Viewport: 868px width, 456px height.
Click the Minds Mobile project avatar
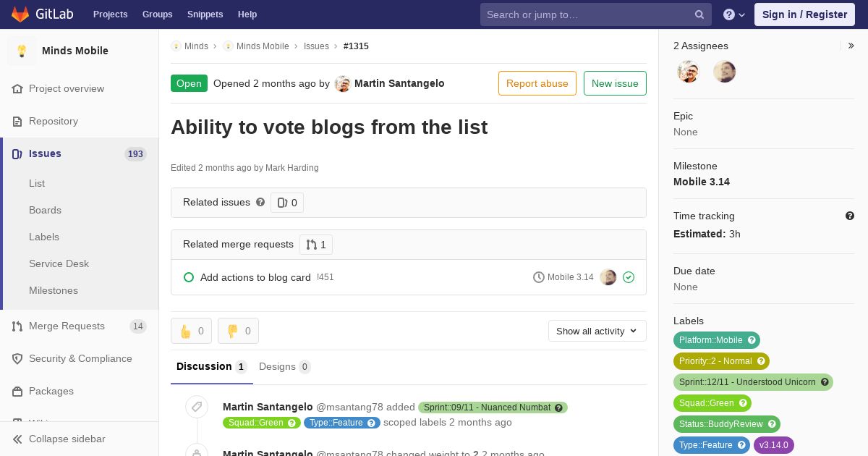[x=22, y=51]
